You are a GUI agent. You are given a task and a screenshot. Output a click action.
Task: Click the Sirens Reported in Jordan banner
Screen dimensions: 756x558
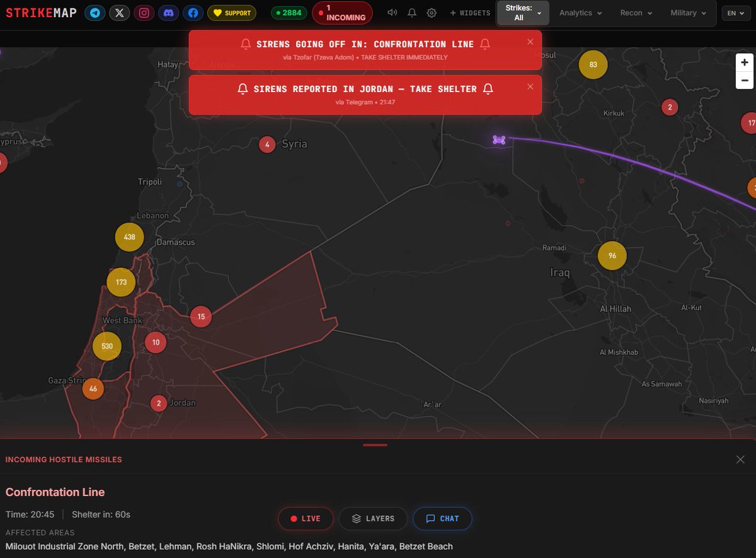[365, 95]
